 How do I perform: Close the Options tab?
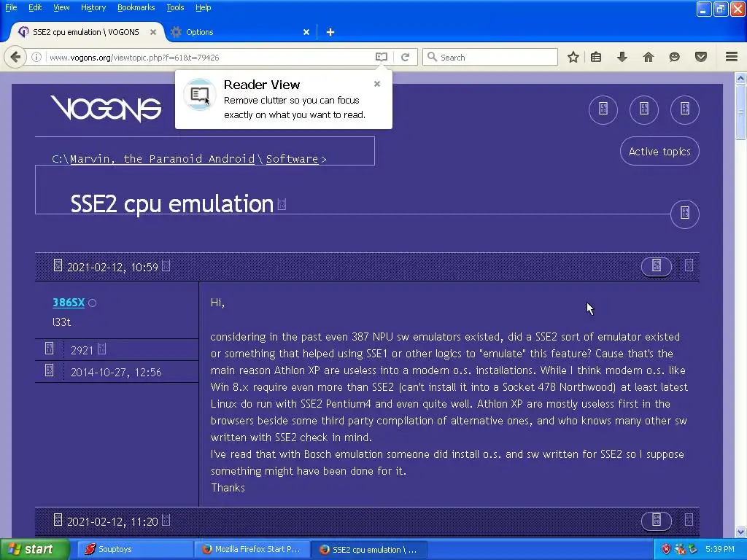click(x=306, y=32)
